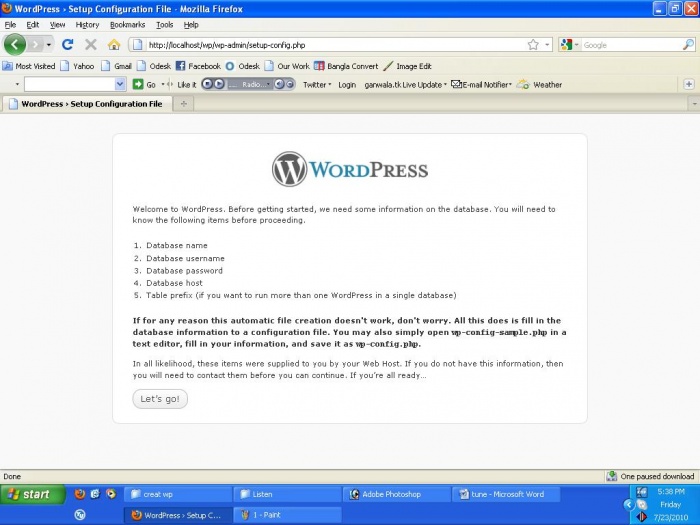The height and width of the screenshot is (525, 700).
Task: Switch to creat wp taskbar window
Action: coord(178,494)
